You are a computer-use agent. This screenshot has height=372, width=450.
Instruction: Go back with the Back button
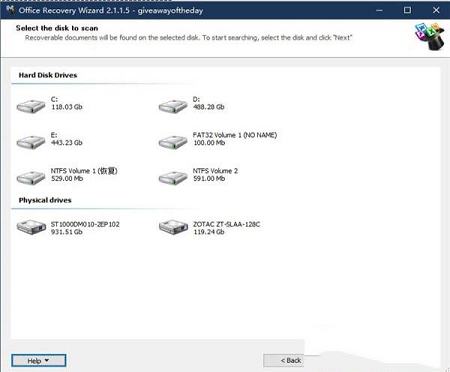[284, 360]
